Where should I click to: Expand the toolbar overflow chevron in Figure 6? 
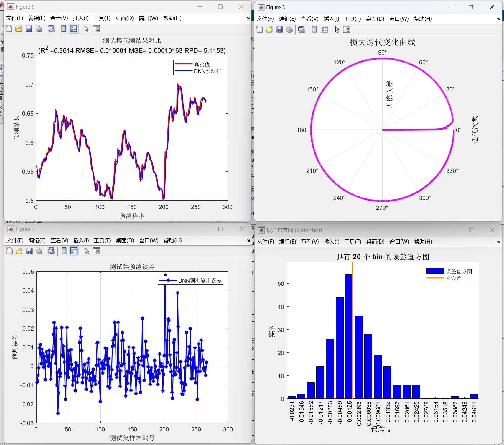tap(248, 18)
